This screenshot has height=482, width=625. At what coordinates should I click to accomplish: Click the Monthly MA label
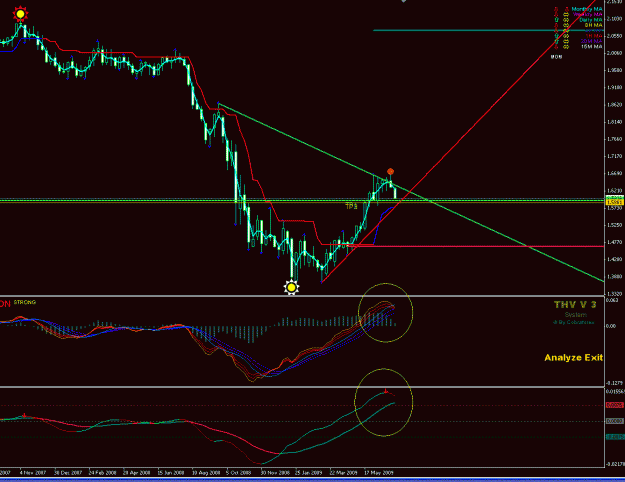[x=587, y=9]
